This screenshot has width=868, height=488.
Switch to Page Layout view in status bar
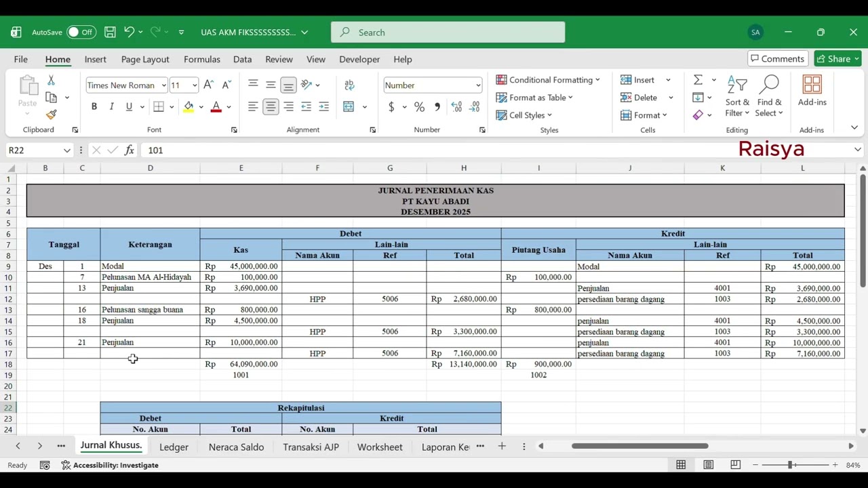pyautogui.click(x=708, y=465)
